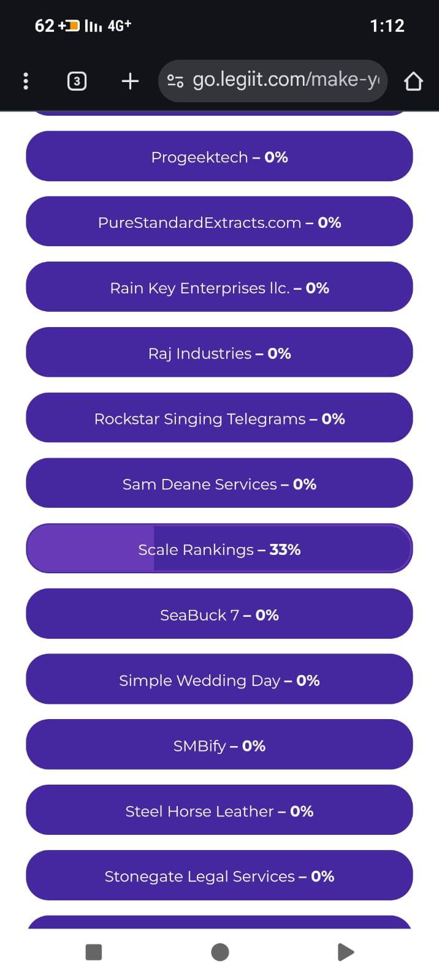The height and width of the screenshot is (980, 439).
Task: Choose Sam Deane Services entry
Action: [x=219, y=484]
